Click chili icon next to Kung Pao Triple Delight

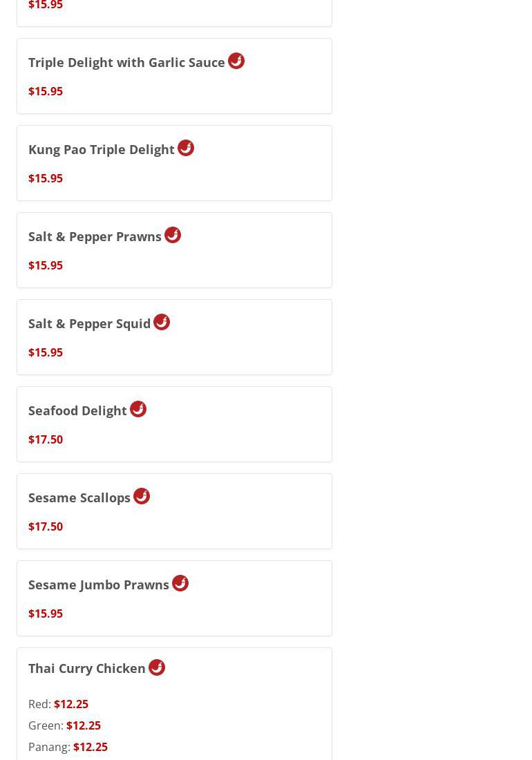pos(186,148)
